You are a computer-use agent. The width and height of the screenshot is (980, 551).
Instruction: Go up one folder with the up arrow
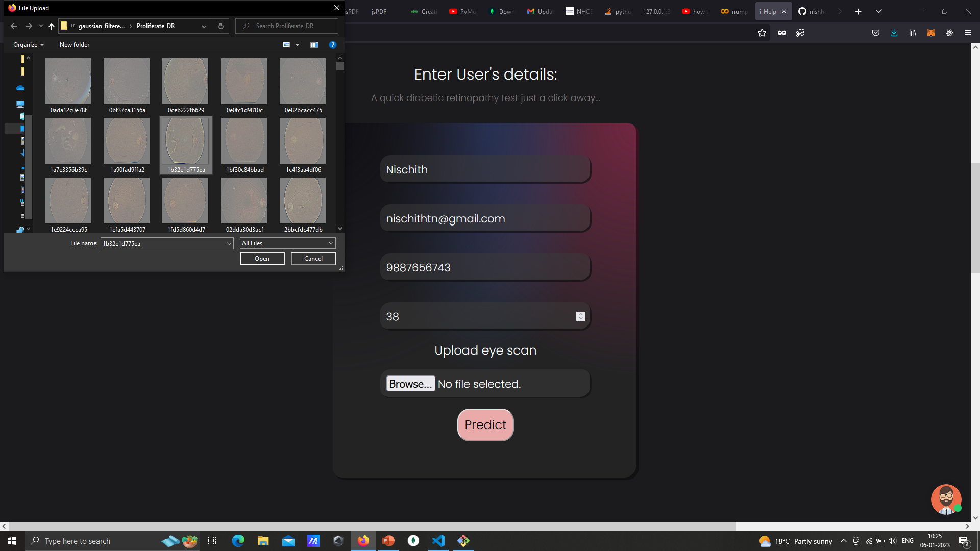pos(52,26)
